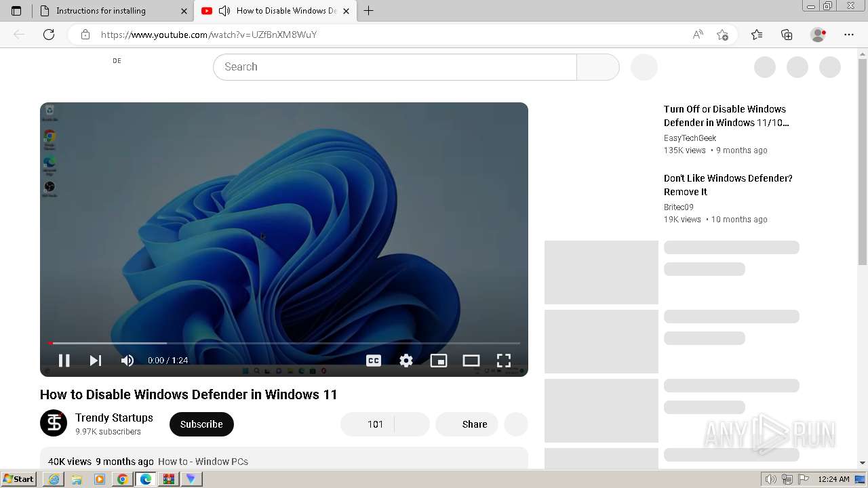Launch Internet Explorer from taskbar
This screenshot has width=868, height=488.
click(54, 479)
